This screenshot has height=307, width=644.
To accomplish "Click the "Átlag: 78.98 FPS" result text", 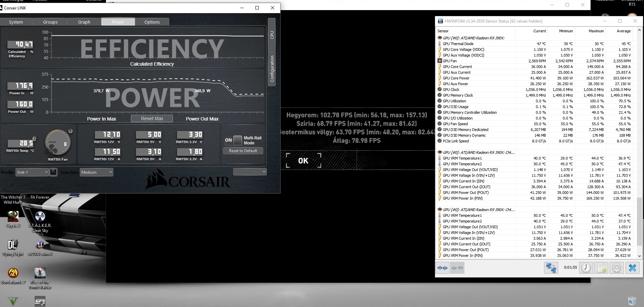I will pos(357,140).
